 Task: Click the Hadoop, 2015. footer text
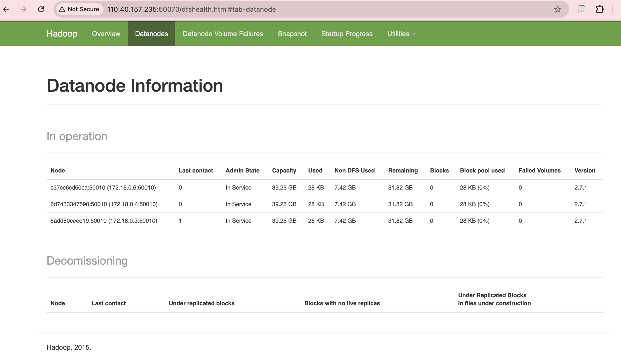coord(69,347)
